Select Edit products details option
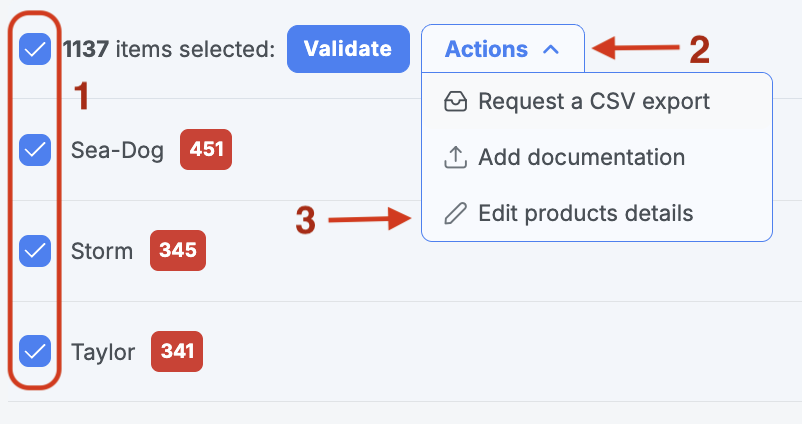The image size is (802, 424). coord(597,213)
